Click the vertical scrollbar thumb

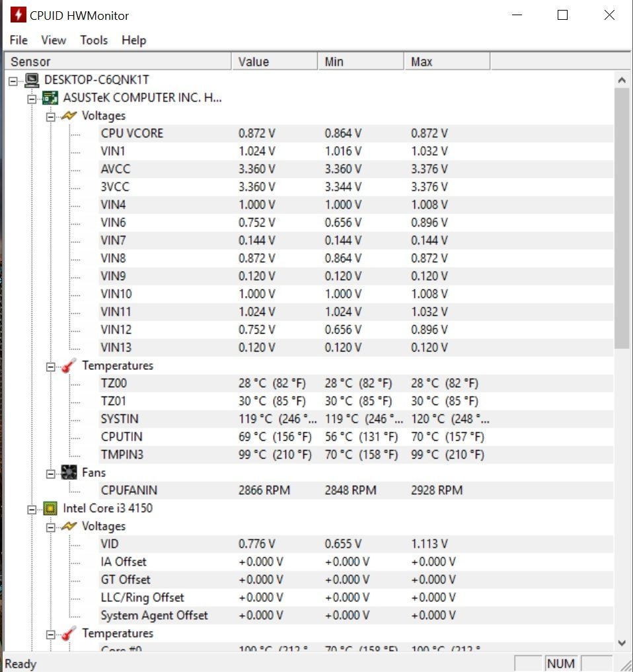(621, 219)
